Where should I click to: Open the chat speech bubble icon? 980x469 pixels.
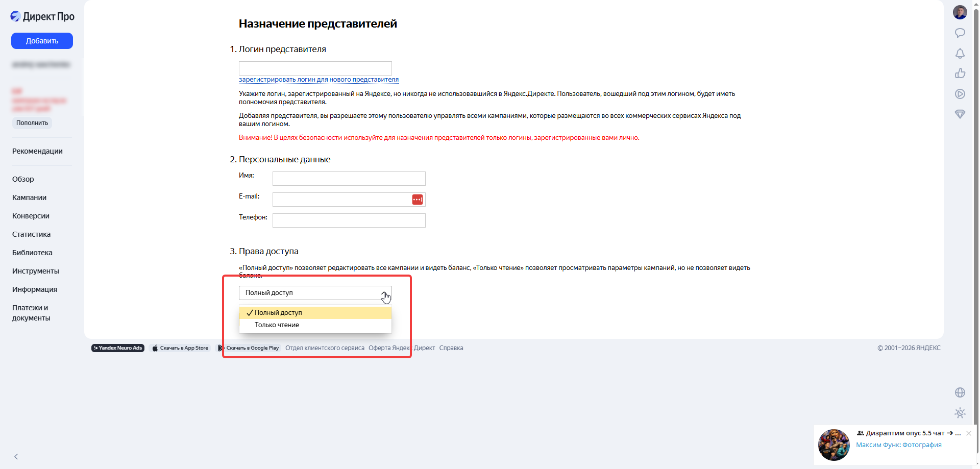pyautogui.click(x=960, y=33)
